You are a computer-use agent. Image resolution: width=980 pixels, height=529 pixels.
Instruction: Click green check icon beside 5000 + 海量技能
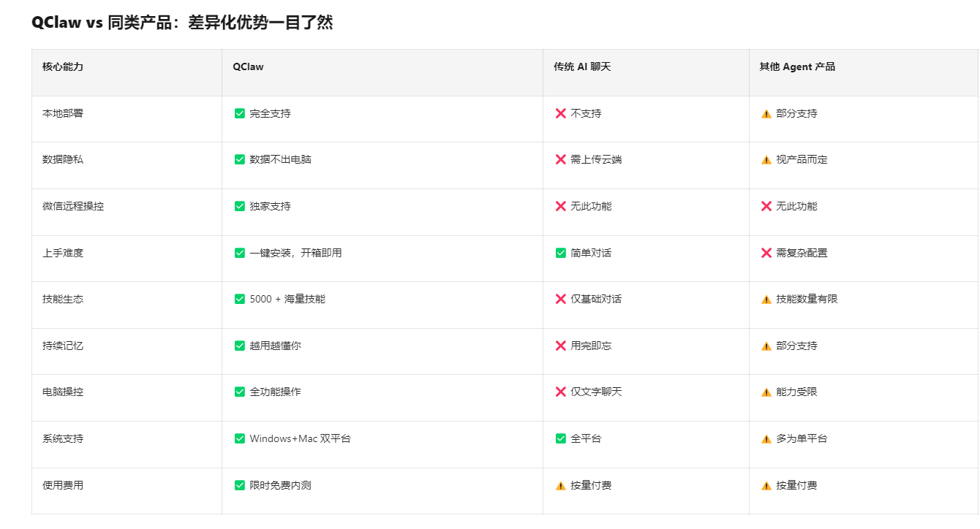tap(240, 299)
